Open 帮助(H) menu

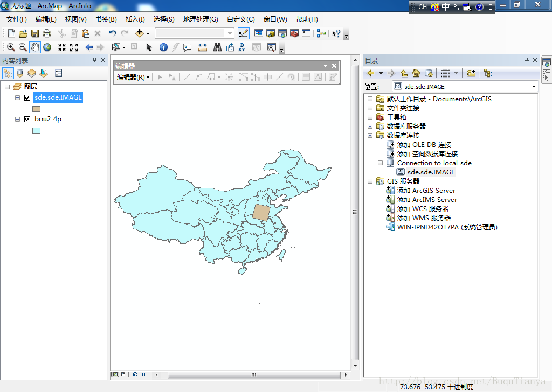(307, 19)
